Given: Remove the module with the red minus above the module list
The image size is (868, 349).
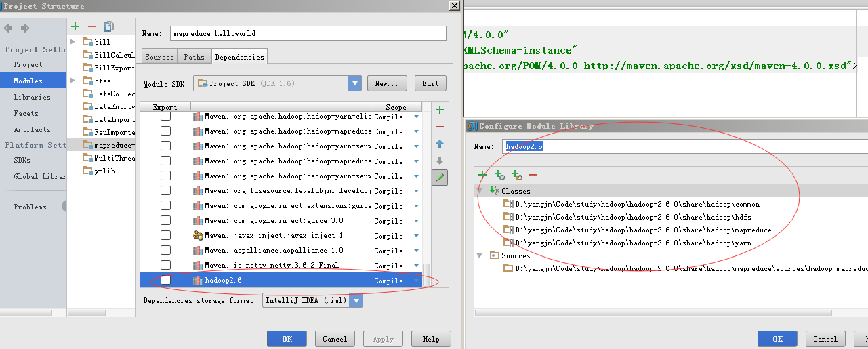Looking at the screenshot, I should point(92,26).
